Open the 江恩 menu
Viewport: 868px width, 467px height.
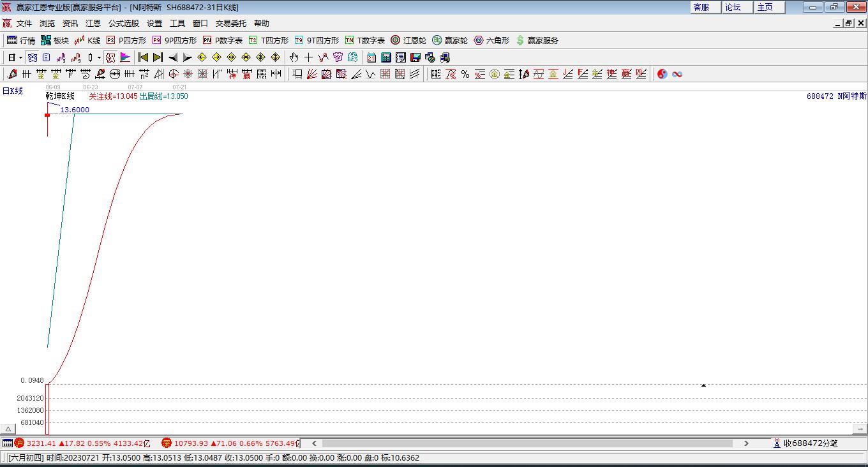point(93,23)
